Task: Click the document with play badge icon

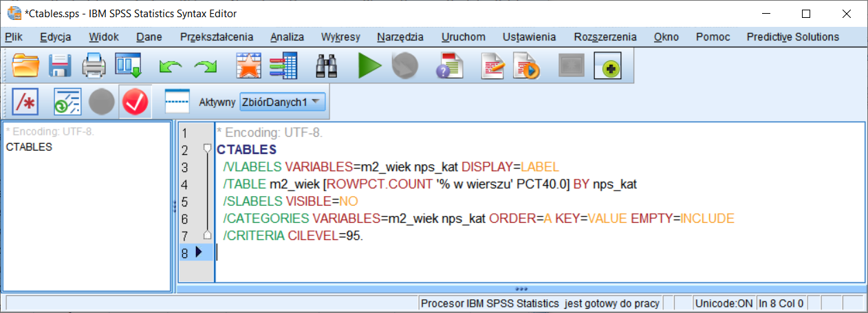Action: [x=528, y=67]
